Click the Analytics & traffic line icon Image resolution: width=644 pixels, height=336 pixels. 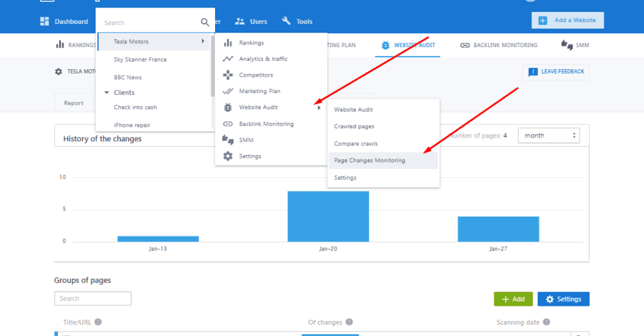228,59
